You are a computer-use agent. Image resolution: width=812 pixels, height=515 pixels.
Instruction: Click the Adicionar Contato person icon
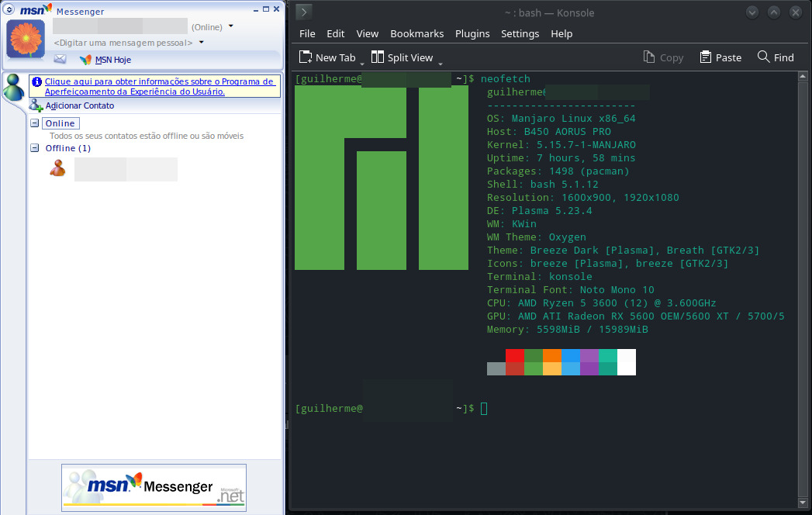coord(35,105)
